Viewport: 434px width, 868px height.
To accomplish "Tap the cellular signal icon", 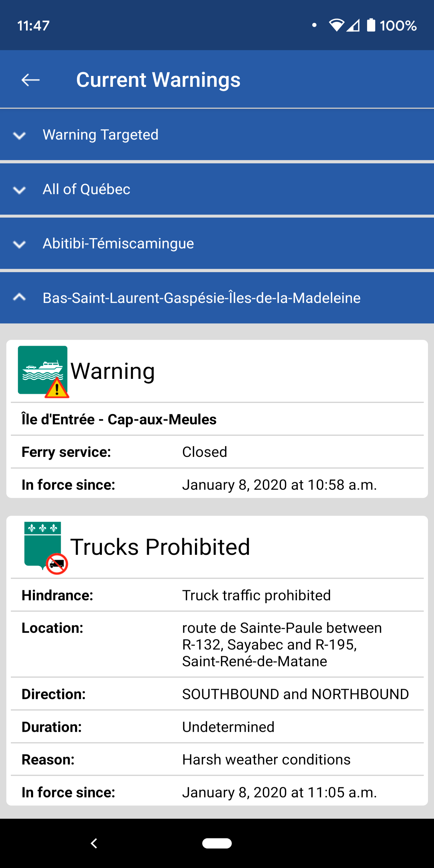I will tap(353, 26).
